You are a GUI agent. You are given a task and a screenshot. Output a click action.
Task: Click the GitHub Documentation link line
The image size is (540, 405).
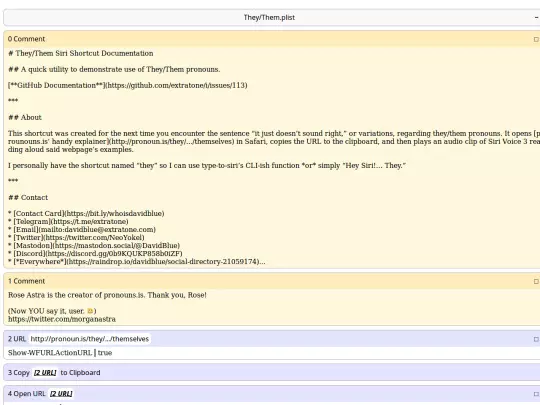127,85
